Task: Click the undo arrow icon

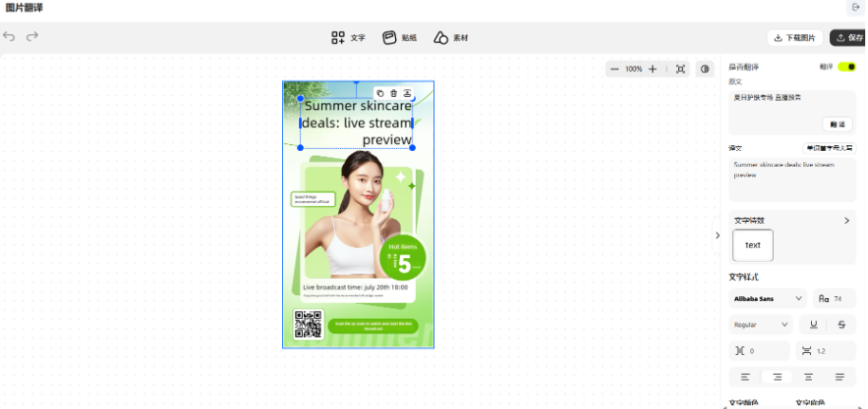Action: 9,37
